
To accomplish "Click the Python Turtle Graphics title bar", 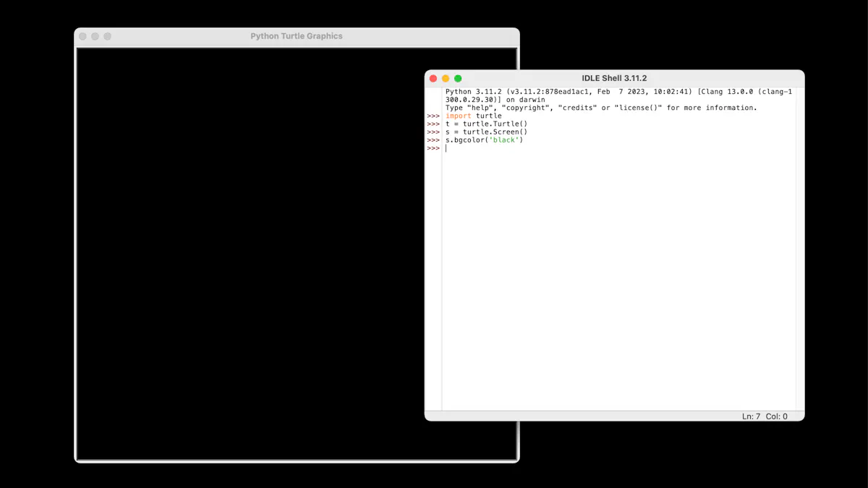I will [297, 35].
